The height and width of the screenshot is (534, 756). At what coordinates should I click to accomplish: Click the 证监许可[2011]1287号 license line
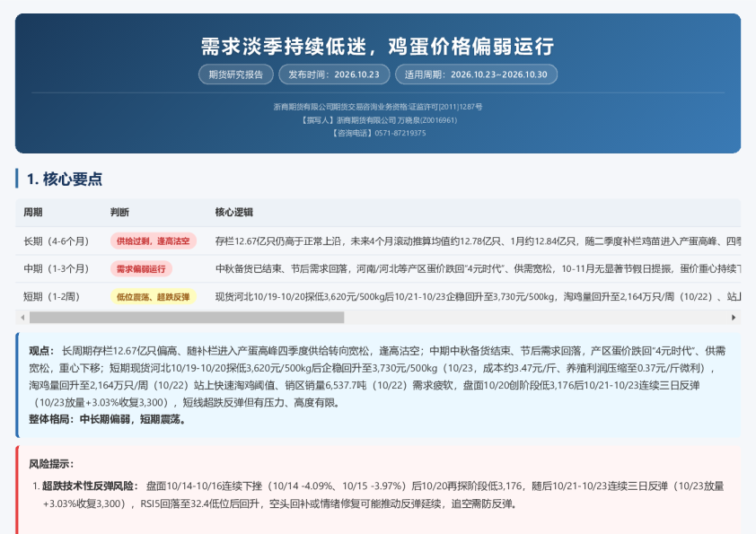[378, 107]
